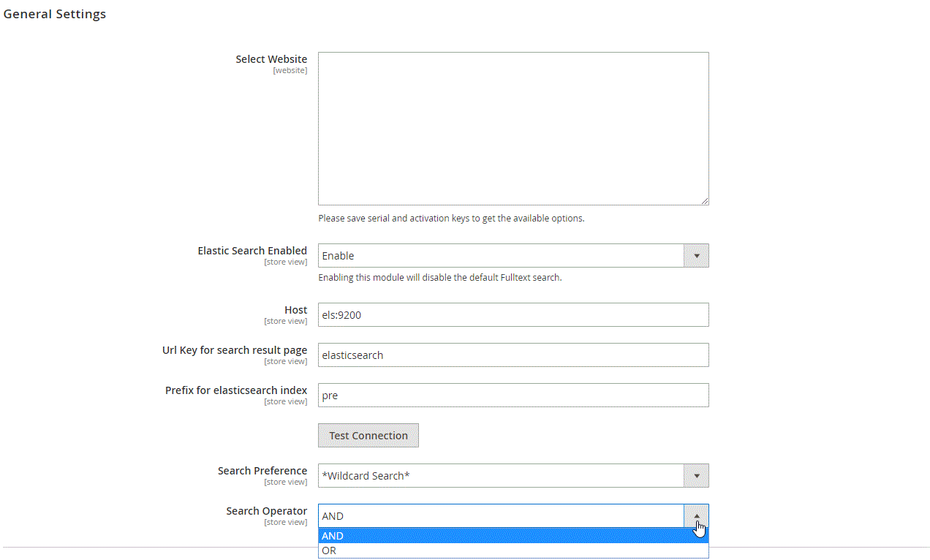Click the Elastic Search Enabled dropdown arrow
The width and height of the screenshot is (930, 560).
(x=696, y=256)
